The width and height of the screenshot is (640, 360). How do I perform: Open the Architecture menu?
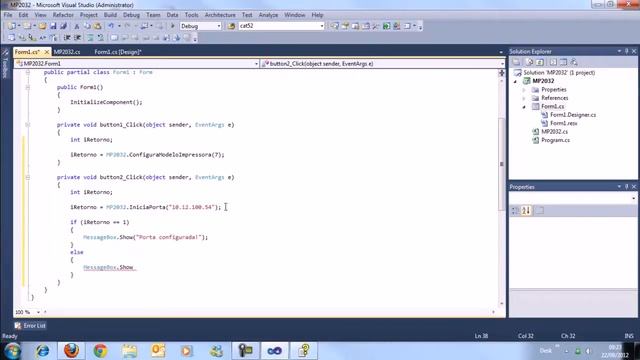coord(220,15)
